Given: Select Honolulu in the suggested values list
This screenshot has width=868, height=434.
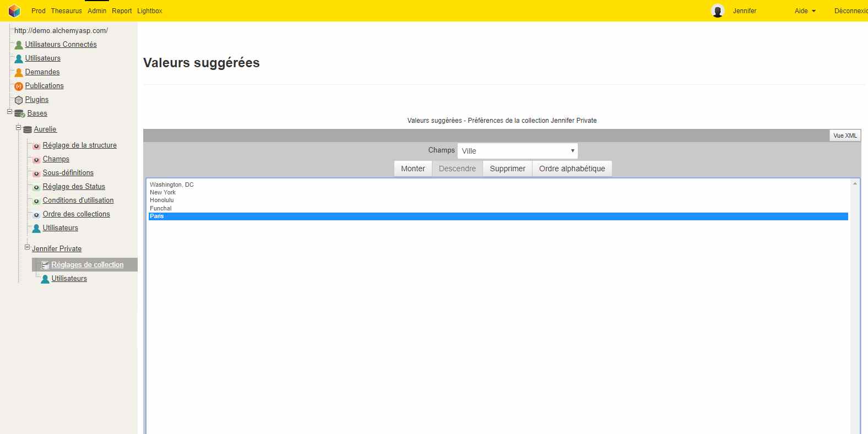Looking at the screenshot, I should tap(162, 200).
